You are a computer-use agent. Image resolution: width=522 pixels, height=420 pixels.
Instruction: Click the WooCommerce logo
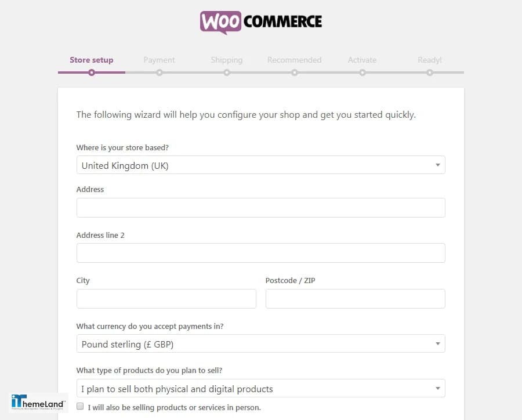pyautogui.click(x=260, y=22)
